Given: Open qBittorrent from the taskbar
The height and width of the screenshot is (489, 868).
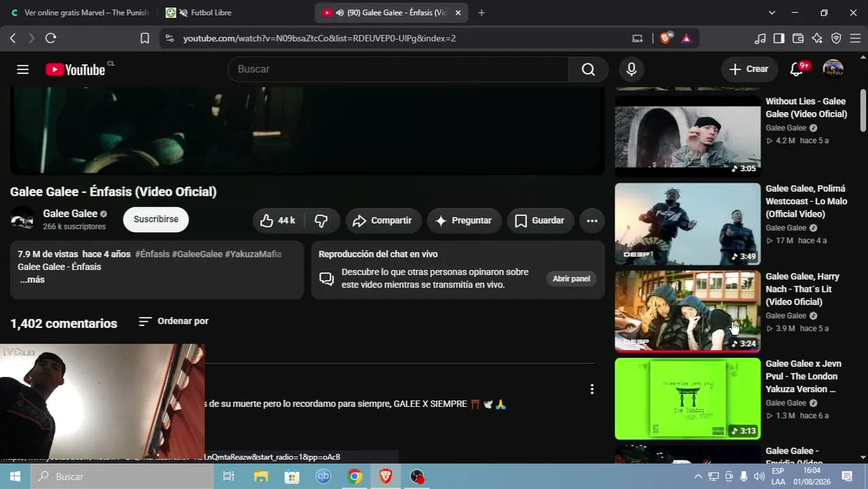Looking at the screenshot, I should (x=323, y=477).
